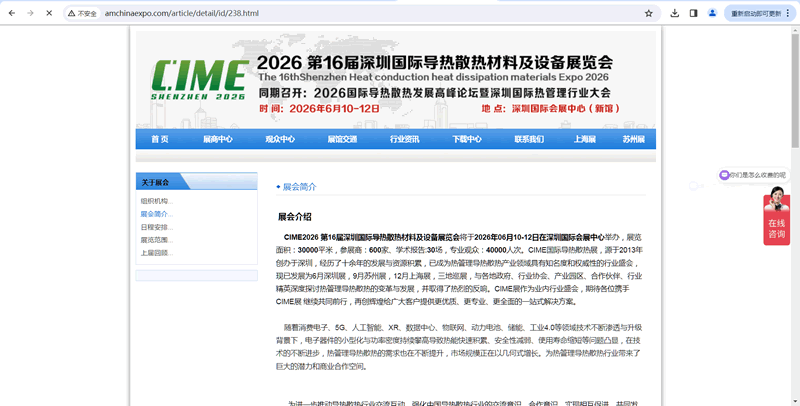Screen dimensions: 800x406
Task: Click the browser back arrow
Action: click(10, 13)
